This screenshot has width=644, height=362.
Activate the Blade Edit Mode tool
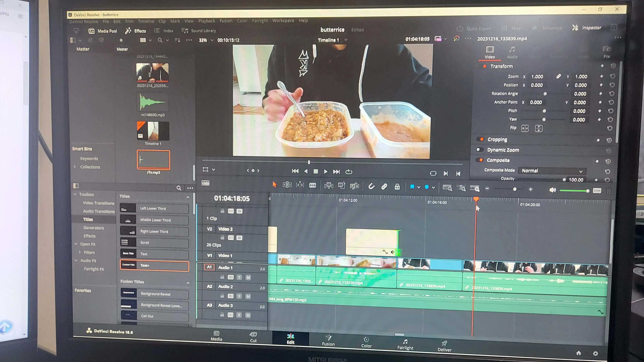point(313,185)
